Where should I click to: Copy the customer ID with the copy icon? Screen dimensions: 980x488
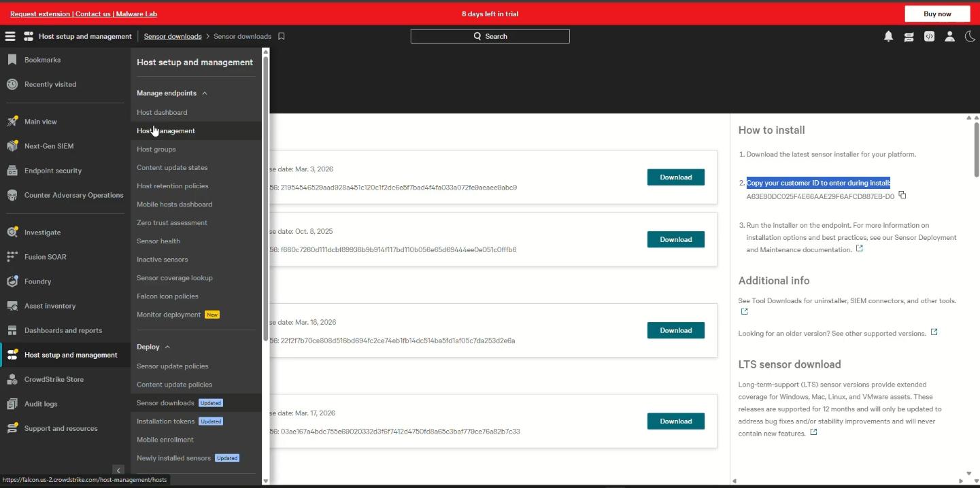(902, 195)
